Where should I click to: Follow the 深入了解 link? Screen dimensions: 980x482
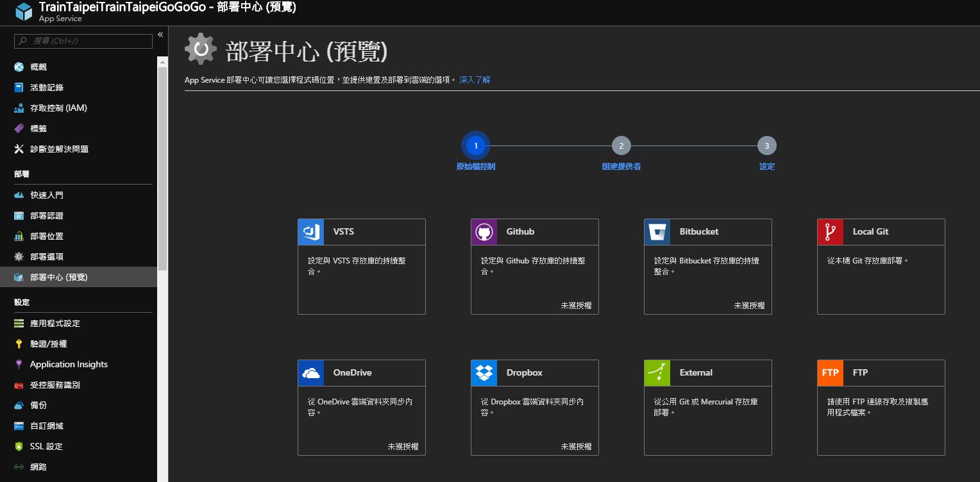(475, 80)
